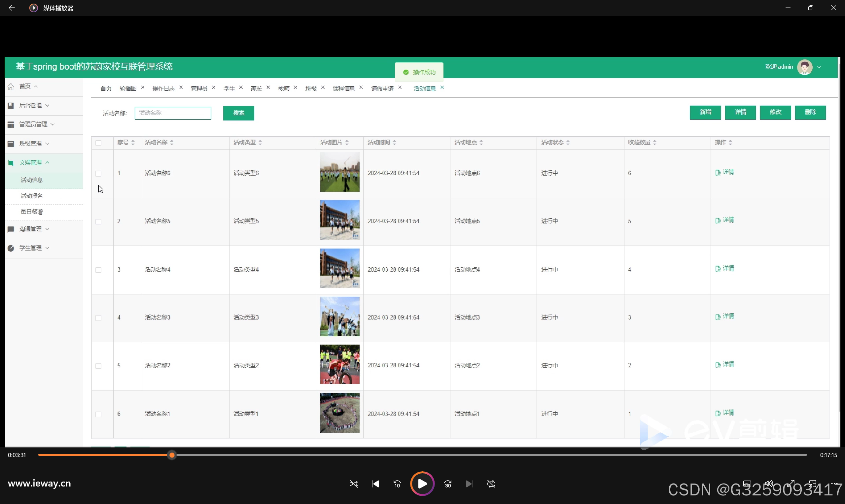The image size is (845, 504).
Task: Click the video progress slider handle
Action: pos(172,455)
